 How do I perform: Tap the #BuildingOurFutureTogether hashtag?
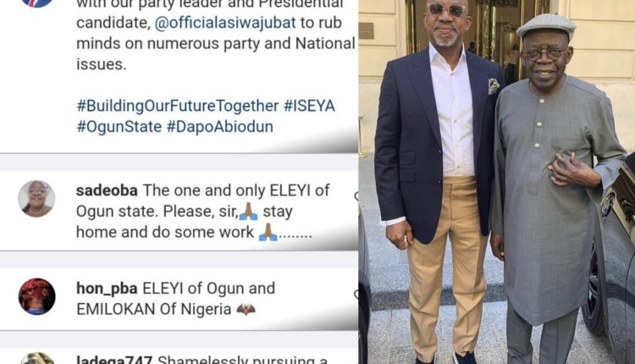[x=178, y=106]
